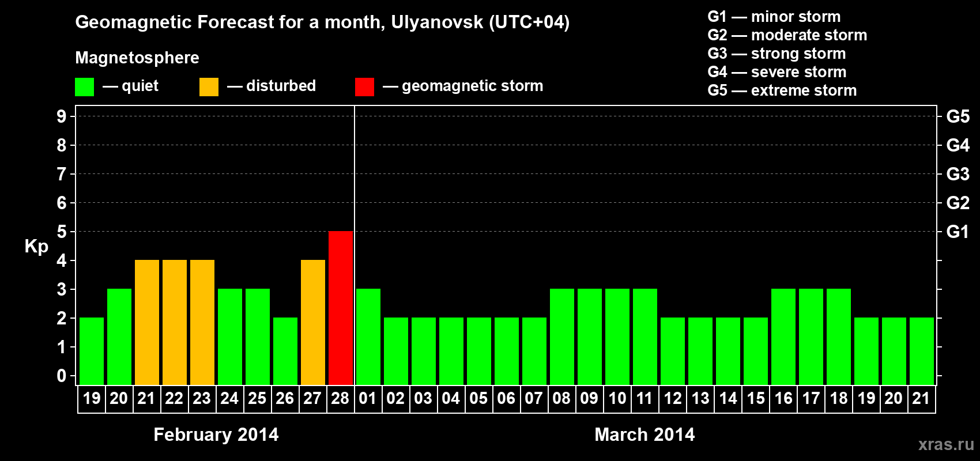
Task: Click the 'quiet' legend text
Action: click(x=140, y=86)
